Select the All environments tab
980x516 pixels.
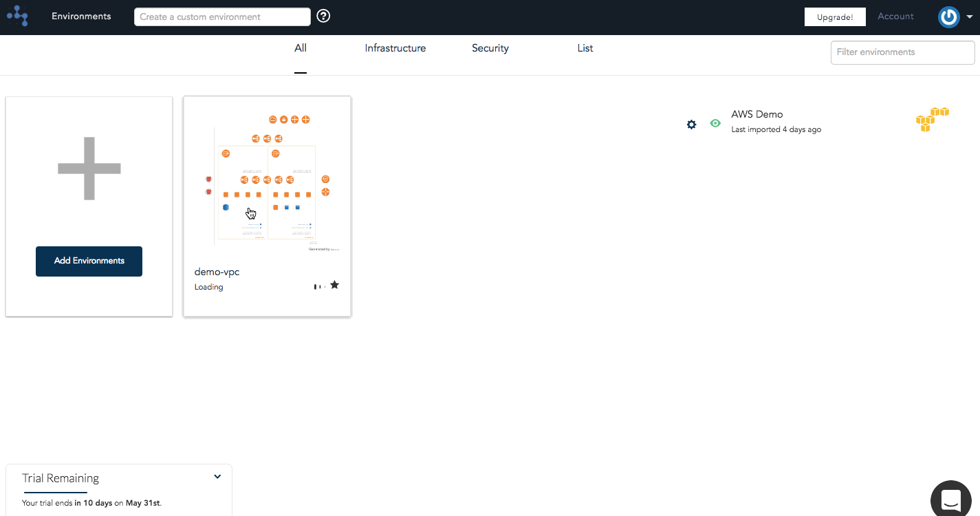click(x=301, y=48)
